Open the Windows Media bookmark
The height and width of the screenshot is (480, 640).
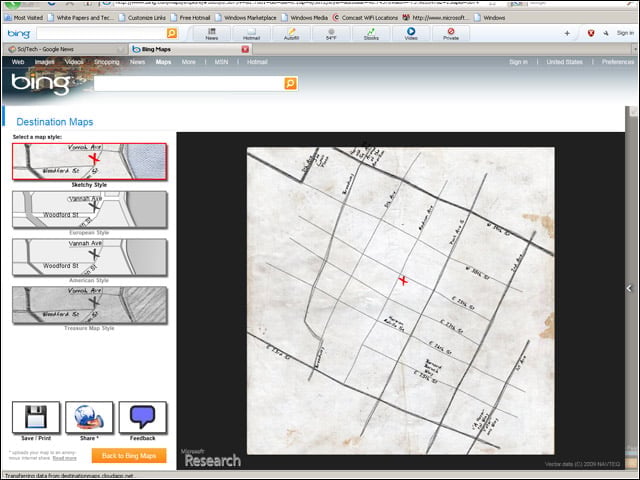304,18
